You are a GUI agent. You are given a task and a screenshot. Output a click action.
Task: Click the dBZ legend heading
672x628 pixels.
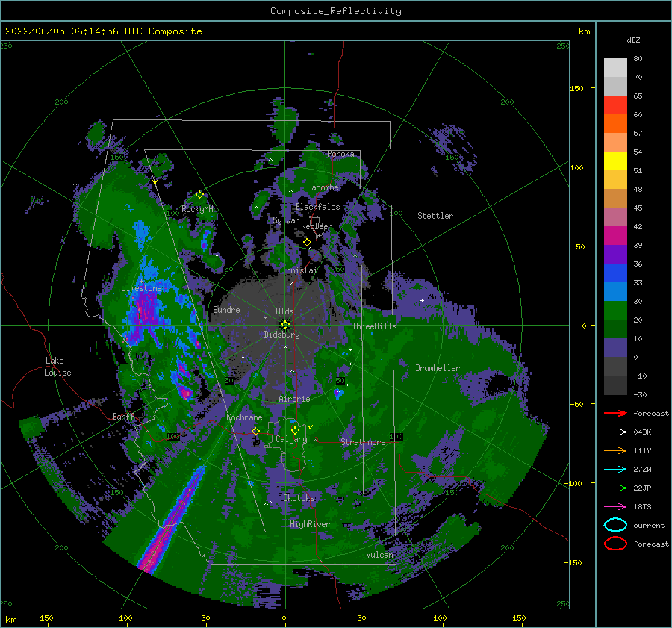[x=633, y=40]
